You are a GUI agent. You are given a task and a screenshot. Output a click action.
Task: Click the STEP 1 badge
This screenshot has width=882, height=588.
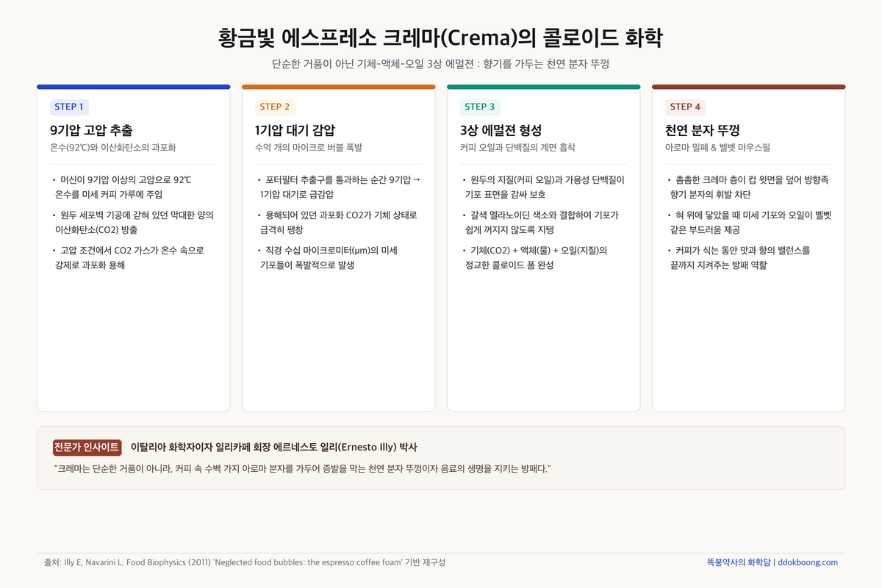click(x=69, y=107)
